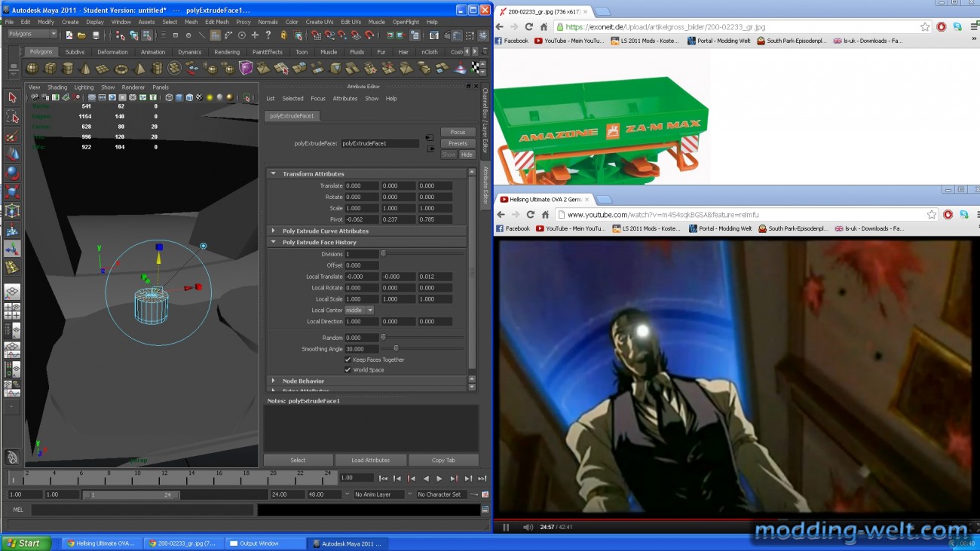Click the Random slider handle
The width and height of the screenshot is (980, 551).
[x=383, y=337]
